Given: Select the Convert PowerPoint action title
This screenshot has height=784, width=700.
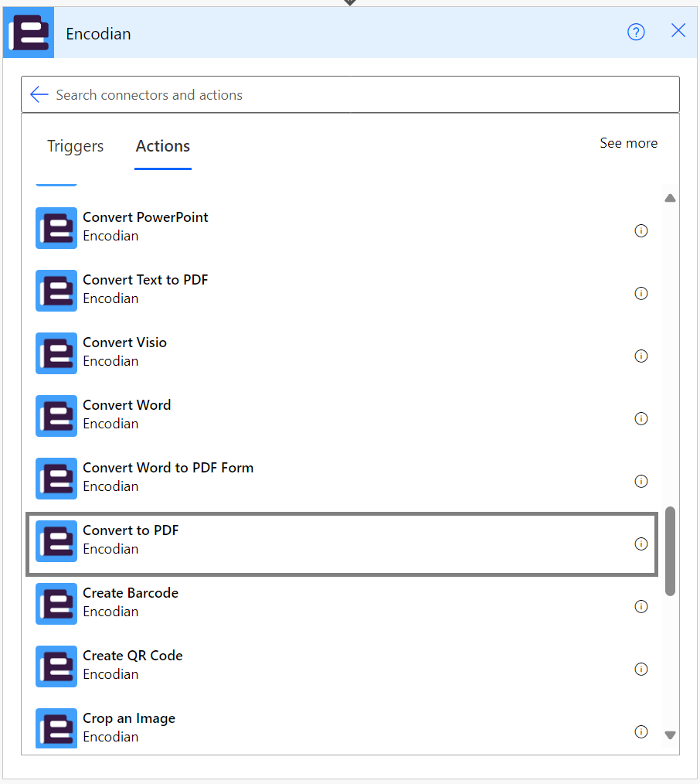Looking at the screenshot, I should coord(145,217).
